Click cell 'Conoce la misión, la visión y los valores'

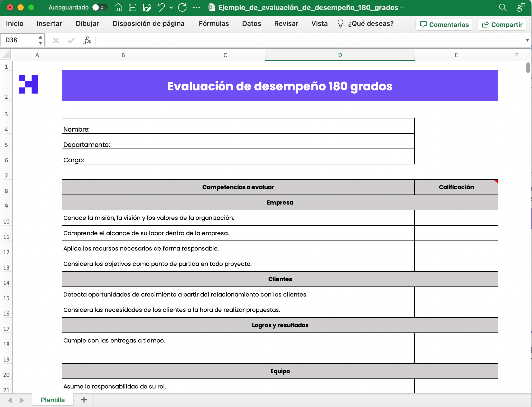(238, 218)
